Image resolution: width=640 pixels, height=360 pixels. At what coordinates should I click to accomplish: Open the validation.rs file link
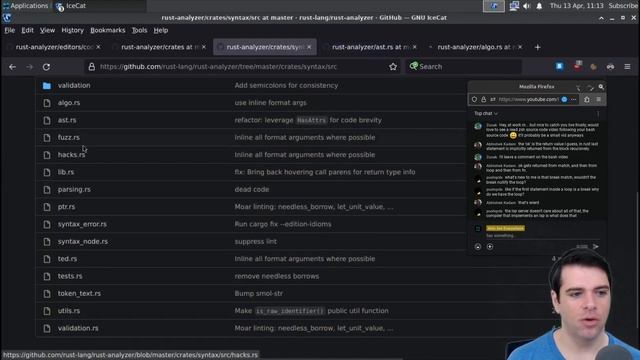tap(78, 328)
